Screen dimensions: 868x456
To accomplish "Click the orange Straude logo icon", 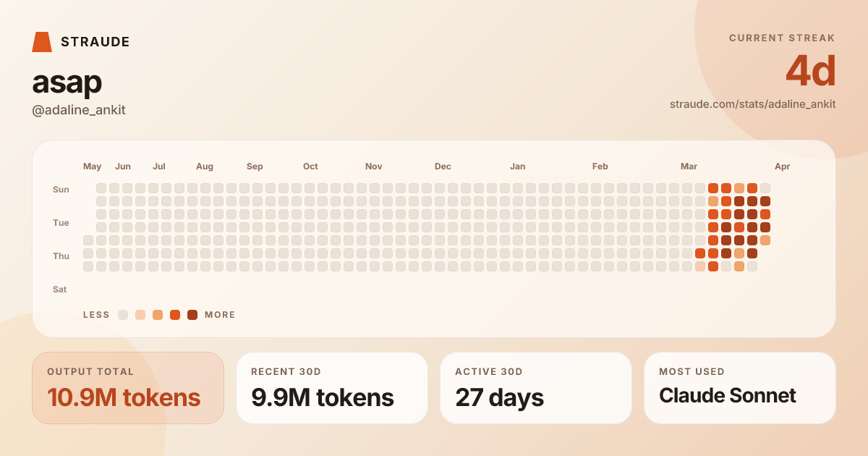I will pos(42,42).
